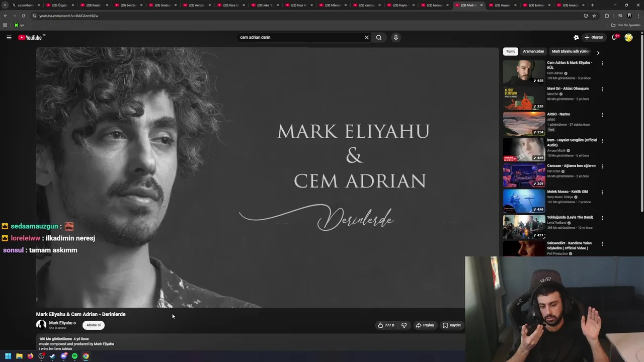Open more options for İrem Hayalet Sevgilim video

[602, 141]
